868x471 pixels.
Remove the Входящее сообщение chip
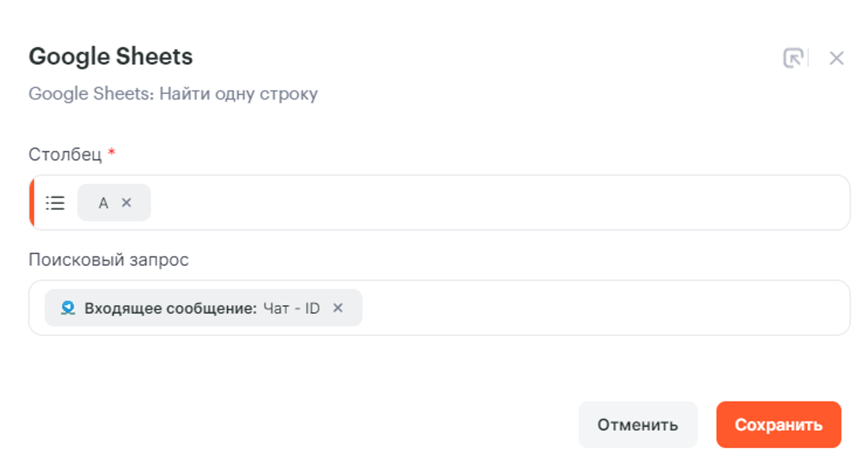pos(338,308)
